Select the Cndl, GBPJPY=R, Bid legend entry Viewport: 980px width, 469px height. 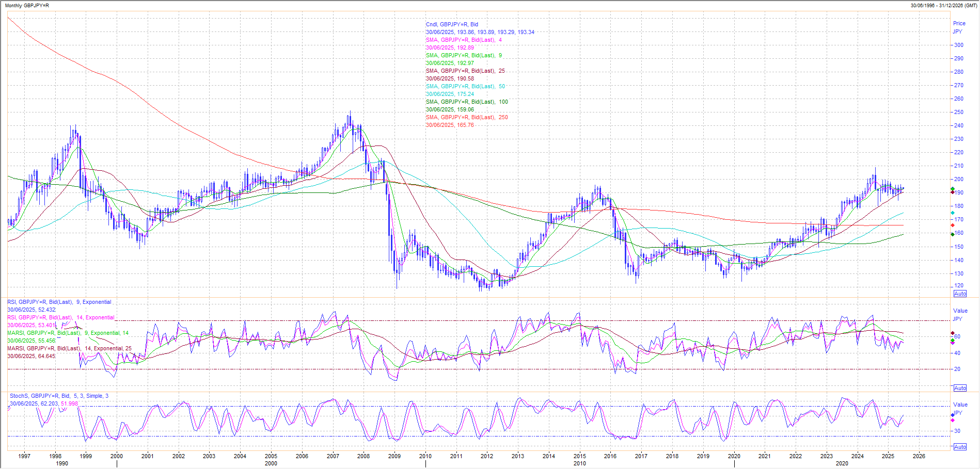pyautogui.click(x=452, y=24)
